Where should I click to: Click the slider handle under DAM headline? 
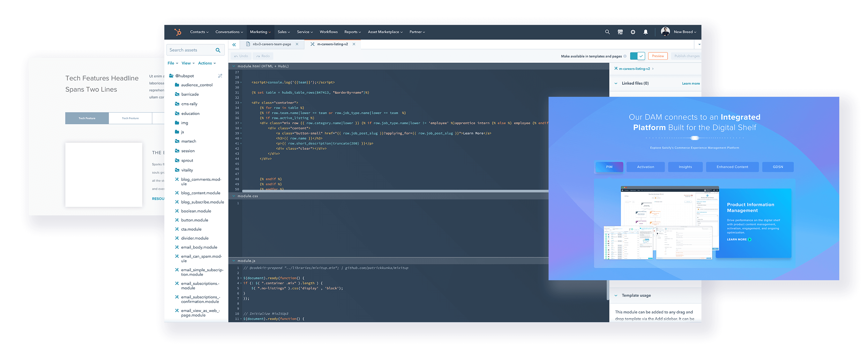tap(694, 138)
